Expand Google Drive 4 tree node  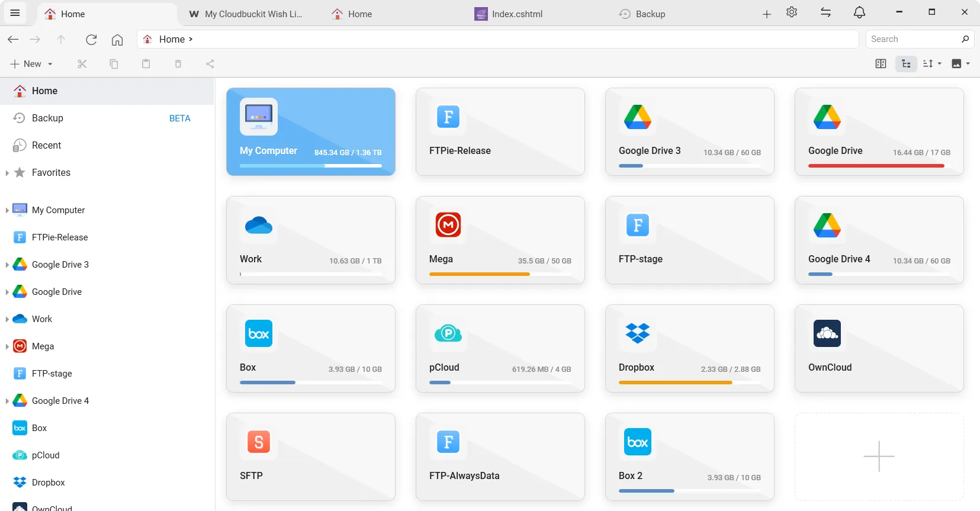click(x=7, y=401)
